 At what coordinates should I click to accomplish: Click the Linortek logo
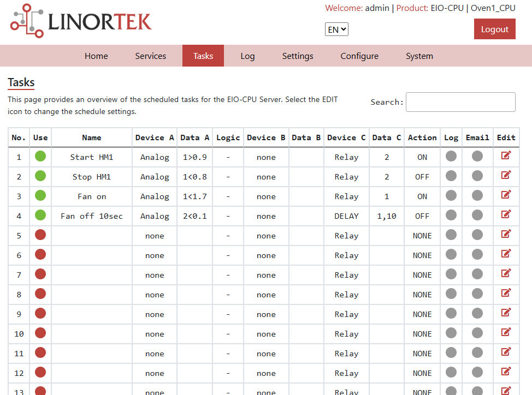[81, 21]
